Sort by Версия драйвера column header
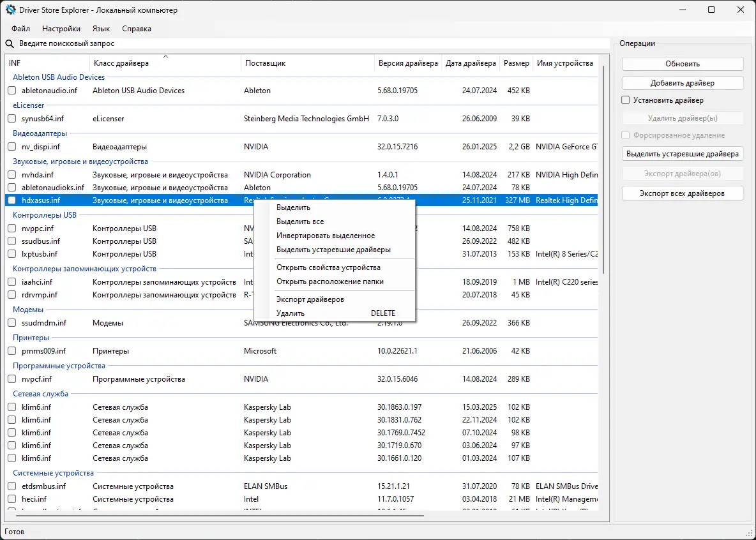 pyautogui.click(x=408, y=63)
